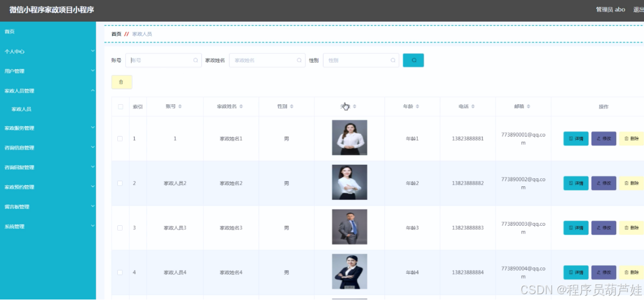Expand 咨询信息管理 sidebar chevron

pos(93,147)
